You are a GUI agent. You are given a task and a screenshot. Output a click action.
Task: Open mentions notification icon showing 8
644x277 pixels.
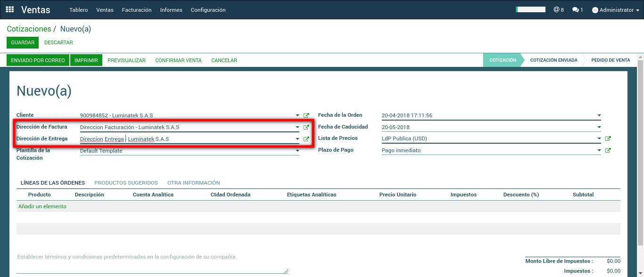click(558, 10)
